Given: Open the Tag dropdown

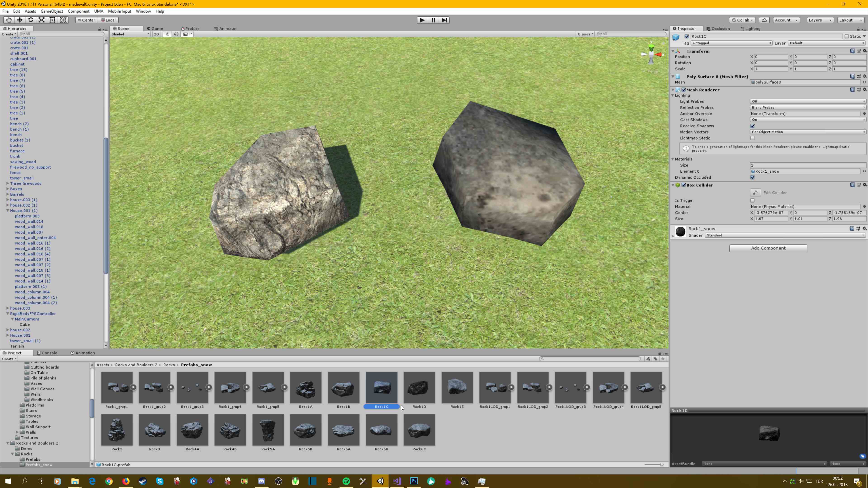Looking at the screenshot, I should (x=731, y=43).
